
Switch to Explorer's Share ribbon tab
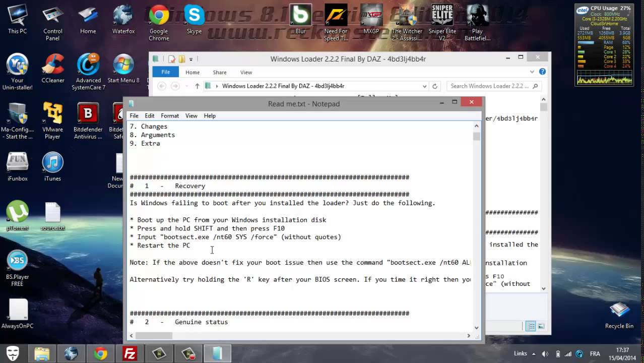(x=220, y=72)
